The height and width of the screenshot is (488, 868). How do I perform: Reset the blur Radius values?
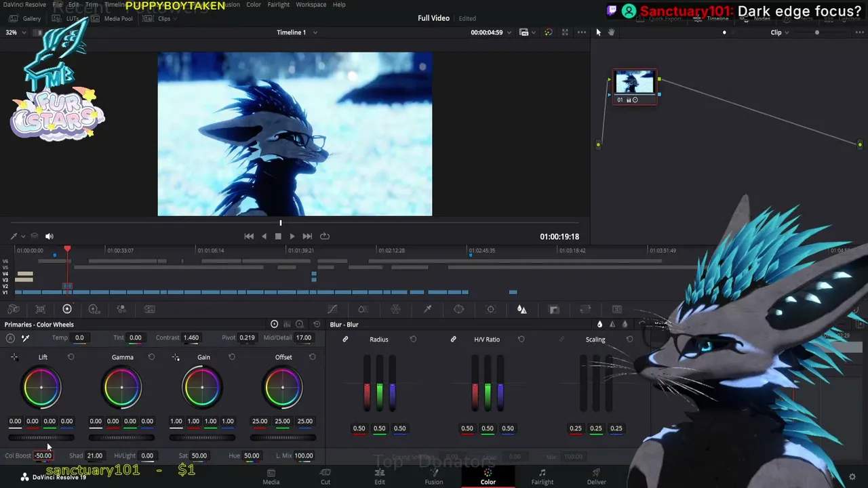click(413, 339)
